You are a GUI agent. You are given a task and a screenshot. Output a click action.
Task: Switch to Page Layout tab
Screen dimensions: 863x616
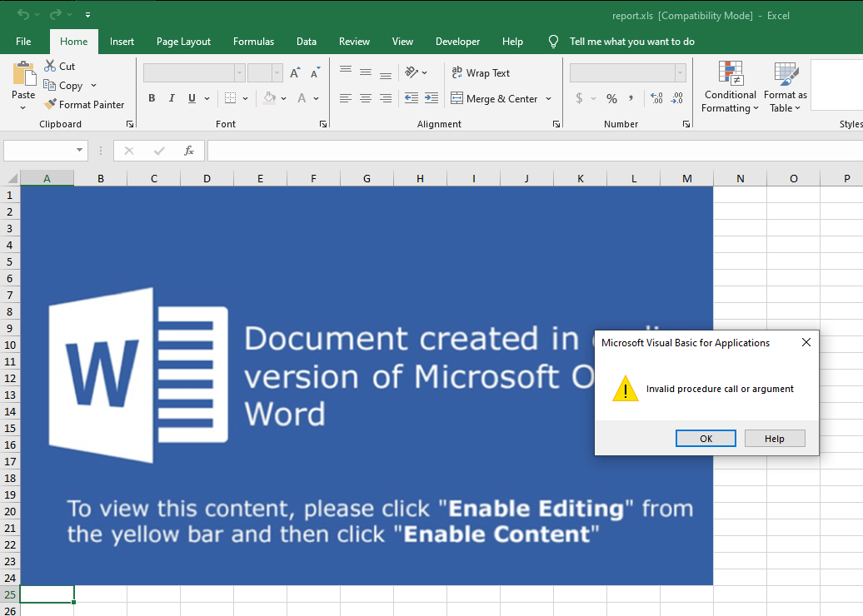point(183,42)
